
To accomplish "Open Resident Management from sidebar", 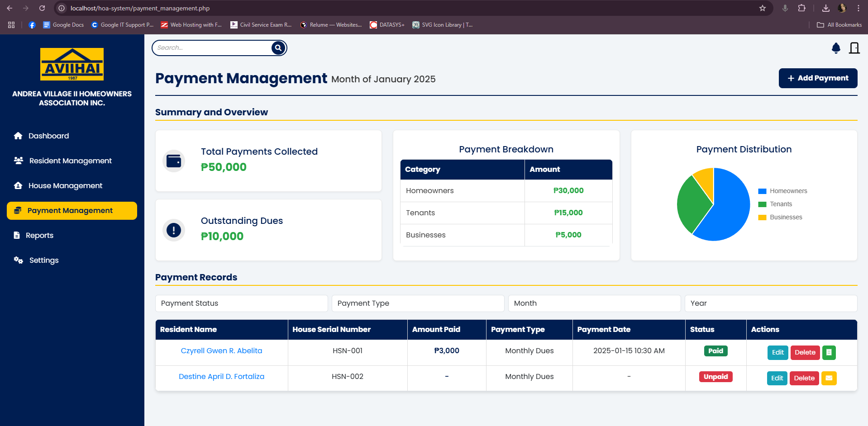I will tap(70, 161).
